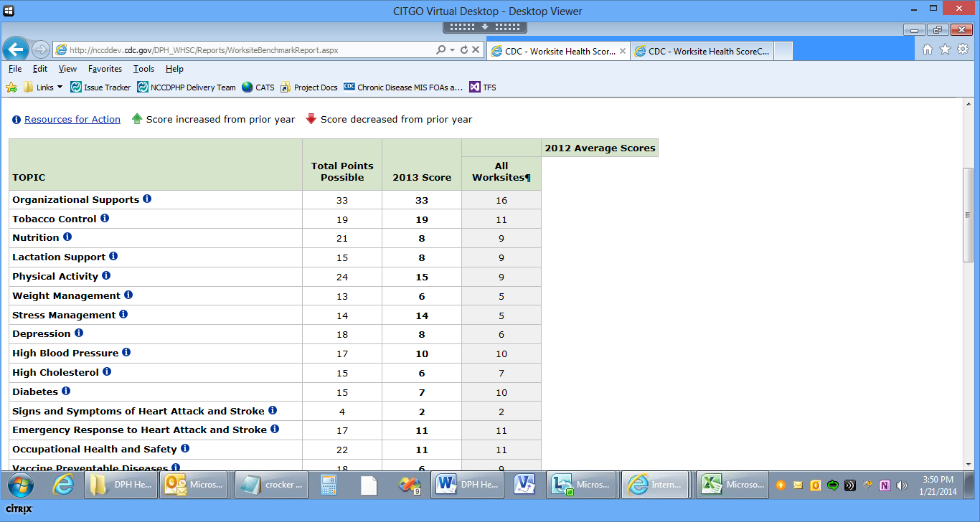This screenshot has width=980, height=522.
Task: Open the Issue Tracker bookmark
Action: click(107, 87)
